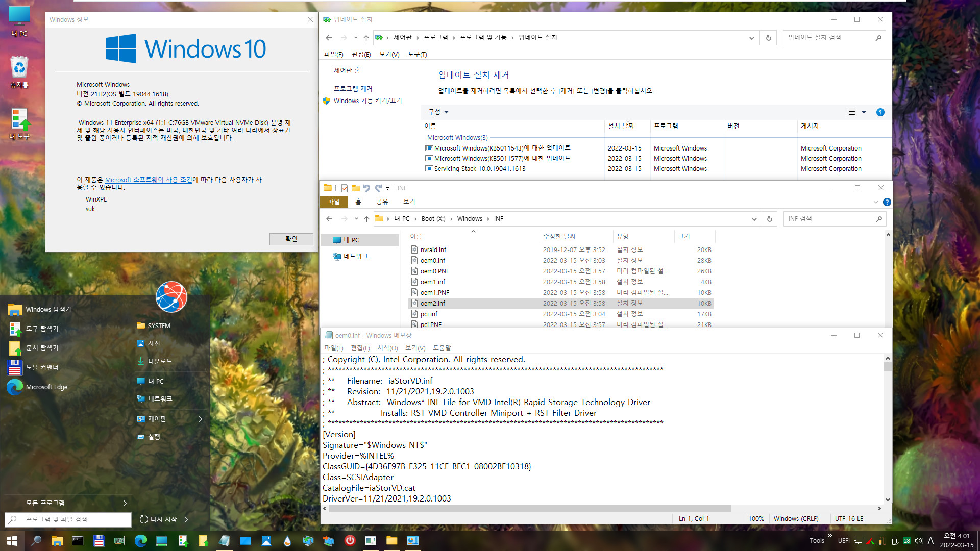Open the quick access toolbar customize arrow
Screen dimensions: 980x551
[x=387, y=188]
